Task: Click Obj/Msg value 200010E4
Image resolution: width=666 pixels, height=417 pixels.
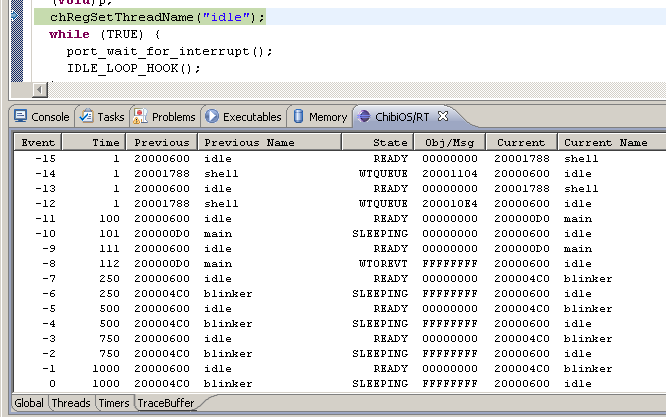Action: [x=450, y=203]
